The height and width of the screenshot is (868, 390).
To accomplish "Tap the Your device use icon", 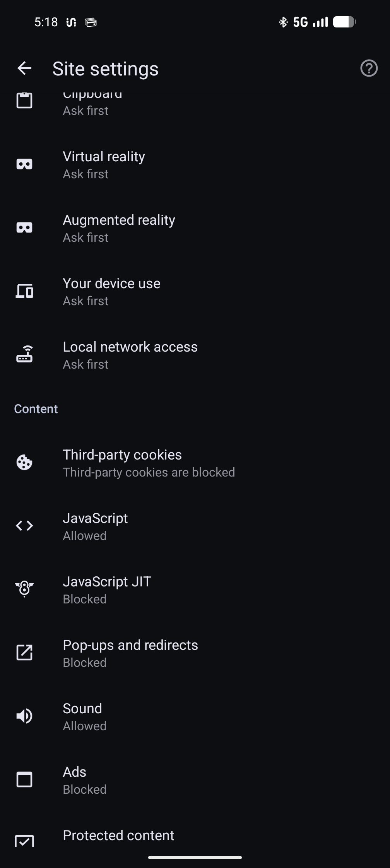I will 24,291.
